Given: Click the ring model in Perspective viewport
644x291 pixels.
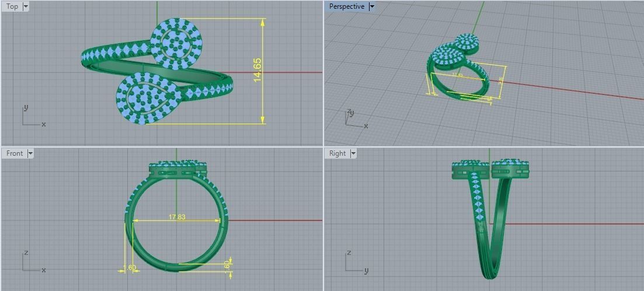Looking at the screenshot, I should [458, 68].
